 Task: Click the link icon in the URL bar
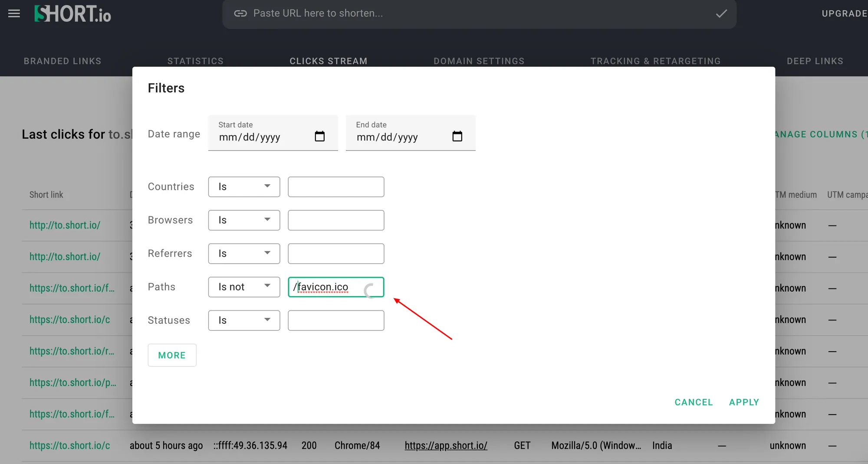[x=240, y=13]
